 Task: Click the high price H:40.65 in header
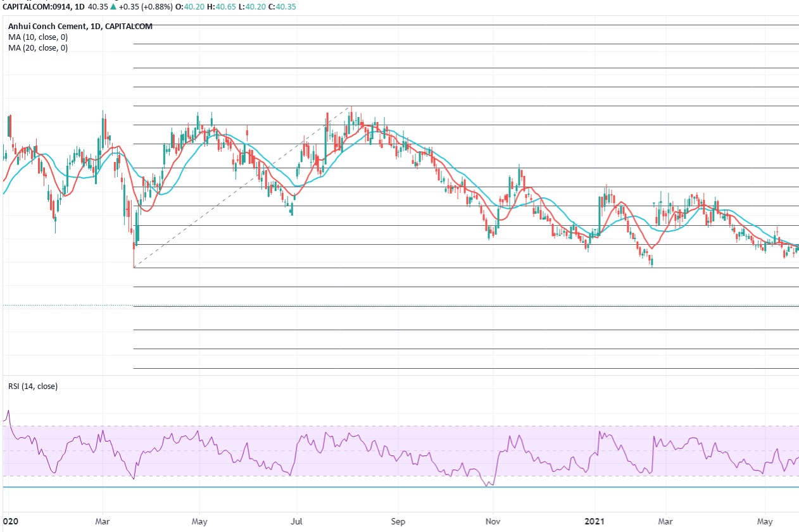[223, 7]
